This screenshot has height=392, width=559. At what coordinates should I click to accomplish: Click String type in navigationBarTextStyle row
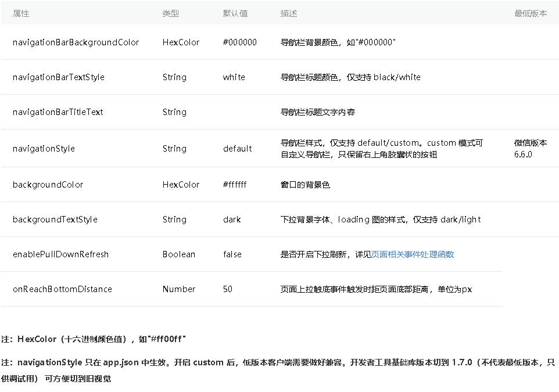point(174,77)
